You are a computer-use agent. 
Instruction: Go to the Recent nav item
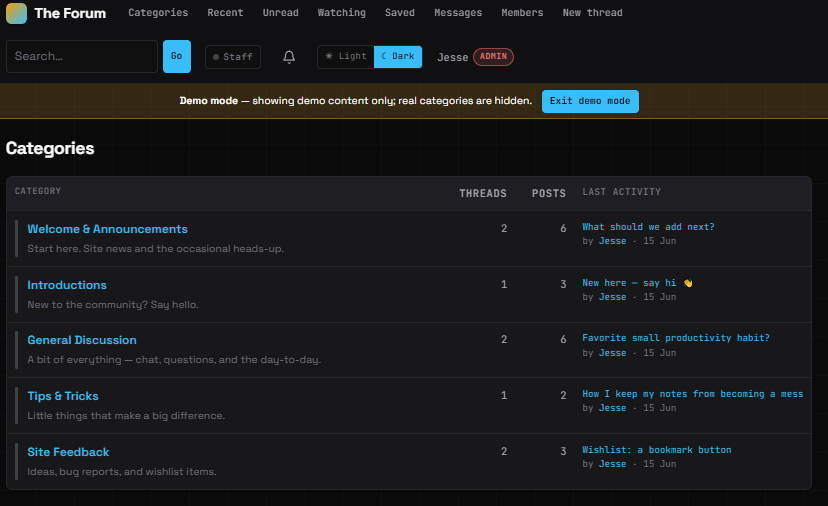click(x=225, y=13)
